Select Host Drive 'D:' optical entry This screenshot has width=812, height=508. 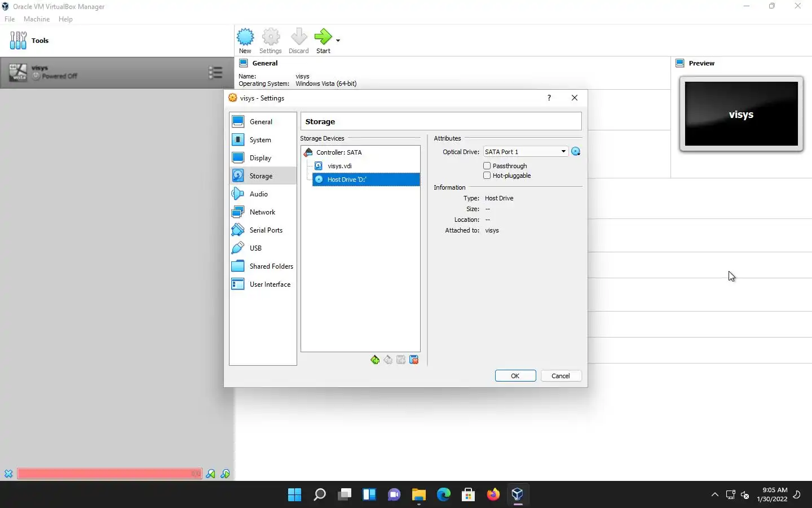(366, 179)
